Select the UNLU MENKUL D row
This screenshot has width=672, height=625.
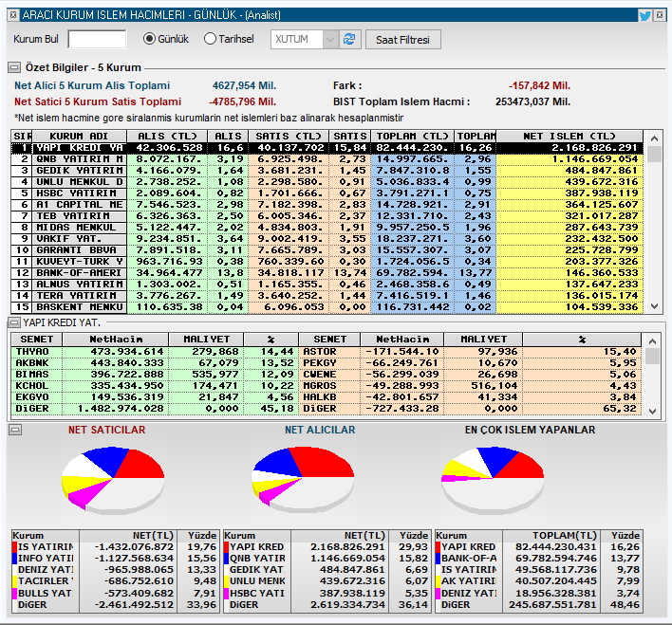(x=327, y=182)
